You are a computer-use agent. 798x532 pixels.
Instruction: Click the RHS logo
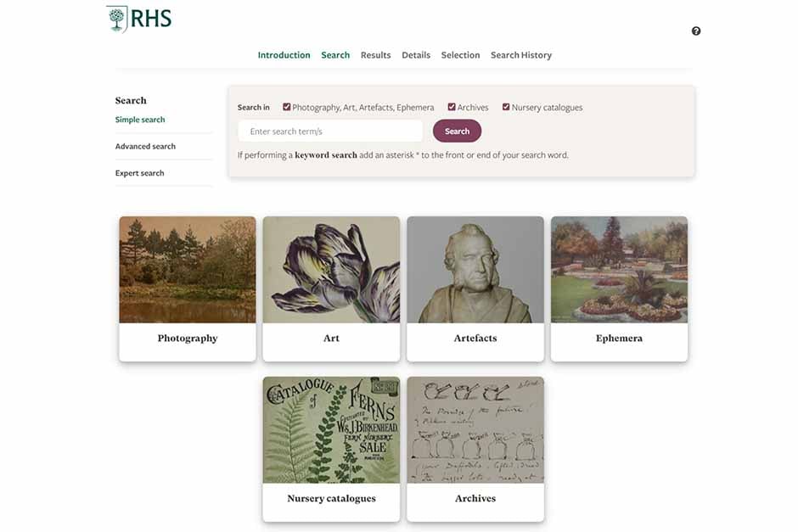point(139,19)
